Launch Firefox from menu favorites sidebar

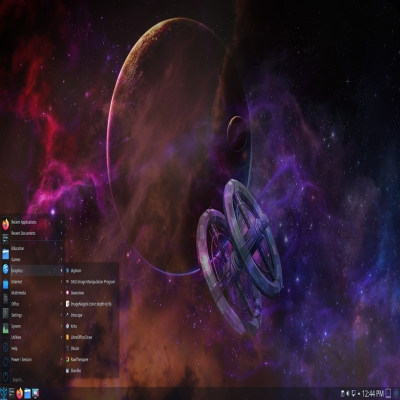5,224
